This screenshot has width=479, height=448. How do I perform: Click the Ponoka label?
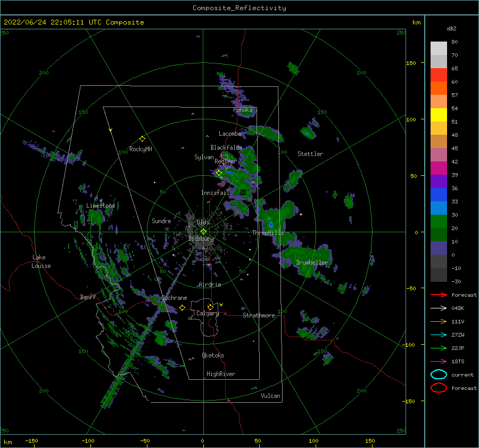[x=243, y=110]
